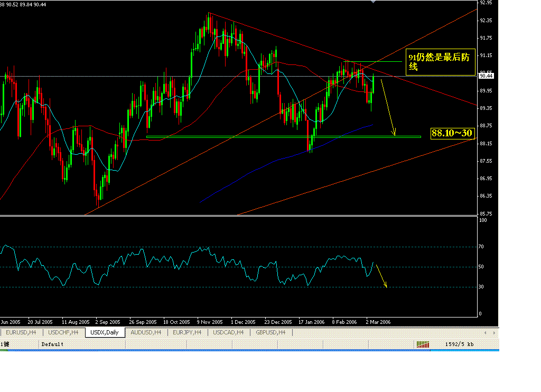Click the 92.35 price scale value
The image size is (541, 392).
(x=486, y=21)
